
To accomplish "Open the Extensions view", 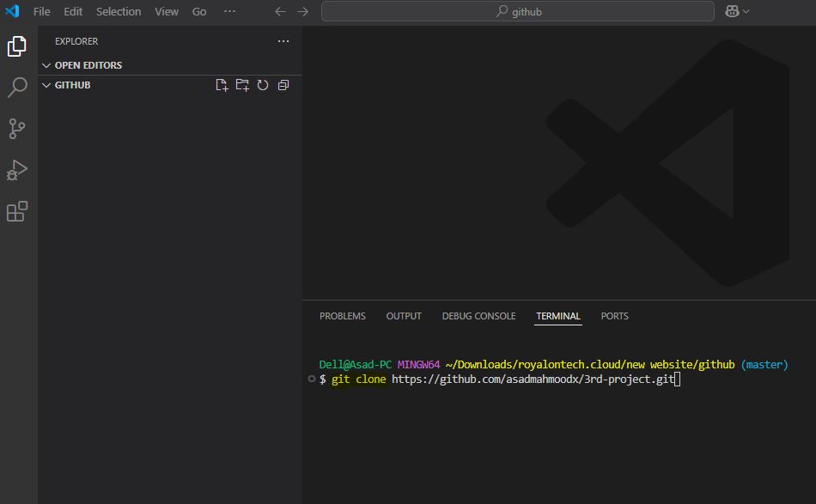I will click(x=17, y=211).
